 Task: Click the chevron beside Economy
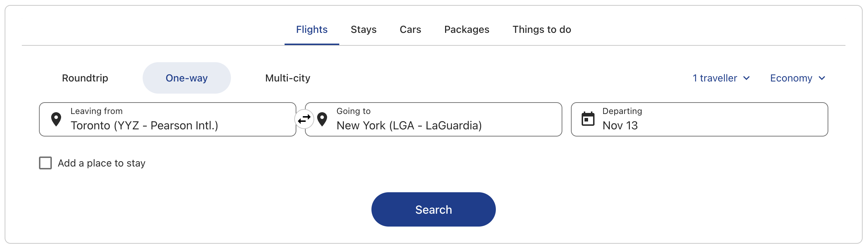coord(822,78)
